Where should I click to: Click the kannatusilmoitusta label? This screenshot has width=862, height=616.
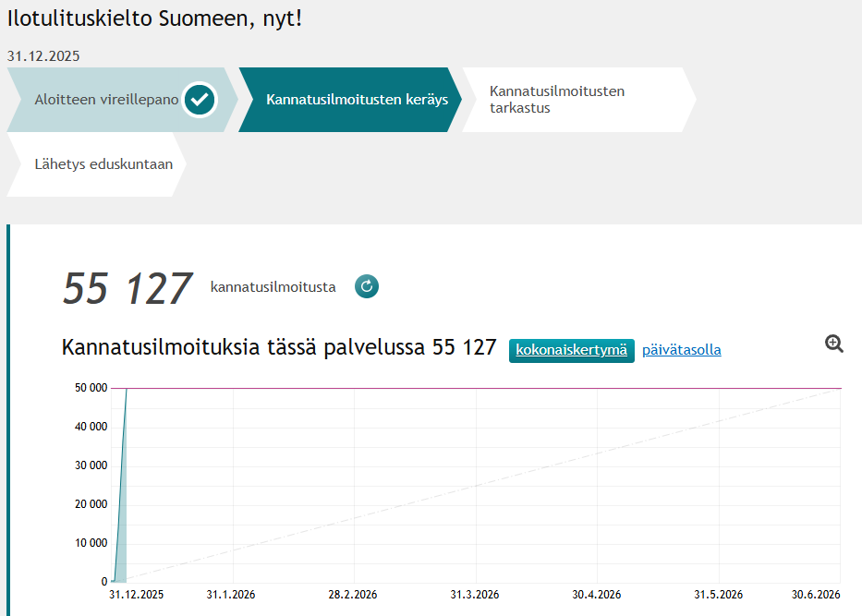tap(273, 287)
